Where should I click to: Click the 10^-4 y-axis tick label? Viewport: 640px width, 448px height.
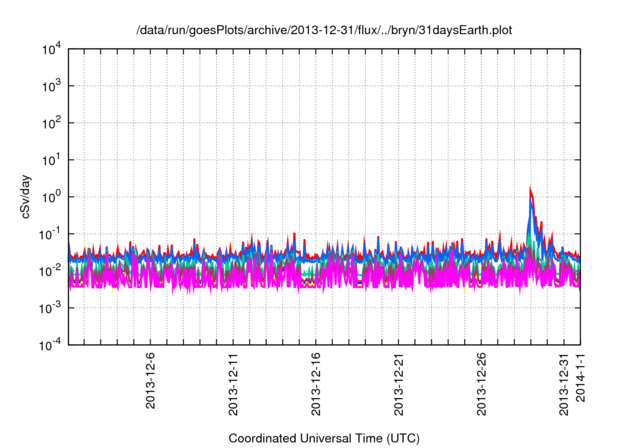point(46,344)
